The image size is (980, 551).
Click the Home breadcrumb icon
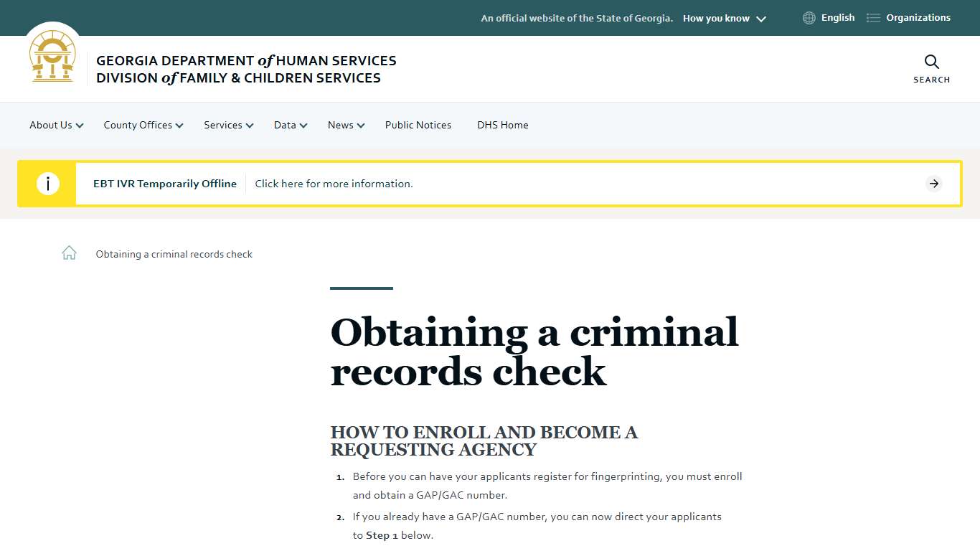[x=68, y=253]
